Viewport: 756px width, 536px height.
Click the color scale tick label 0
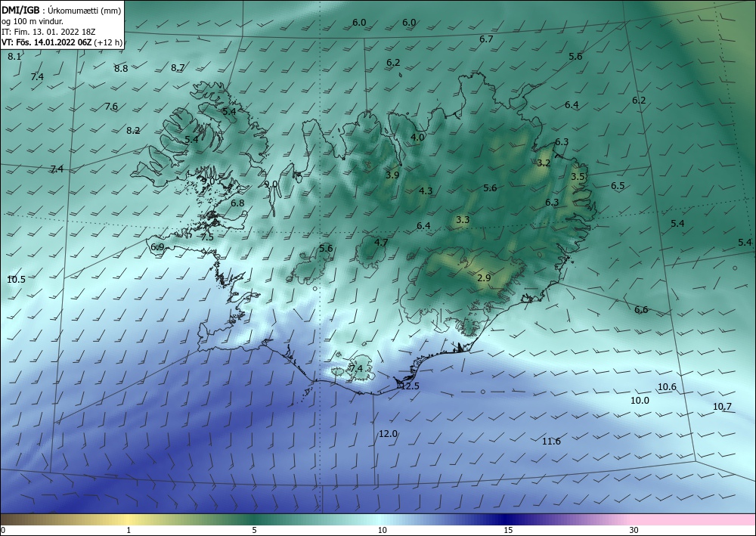(3, 530)
